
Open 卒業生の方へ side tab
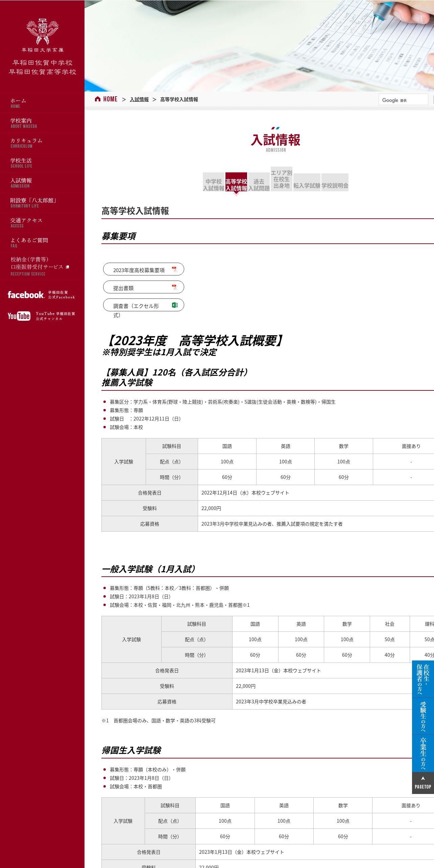click(423, 753)
